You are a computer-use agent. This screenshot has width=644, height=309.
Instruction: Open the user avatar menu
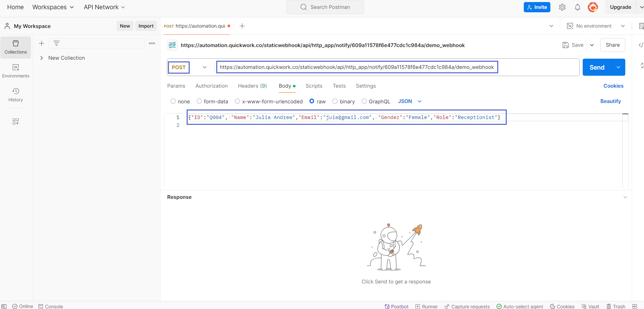[593, 7]
